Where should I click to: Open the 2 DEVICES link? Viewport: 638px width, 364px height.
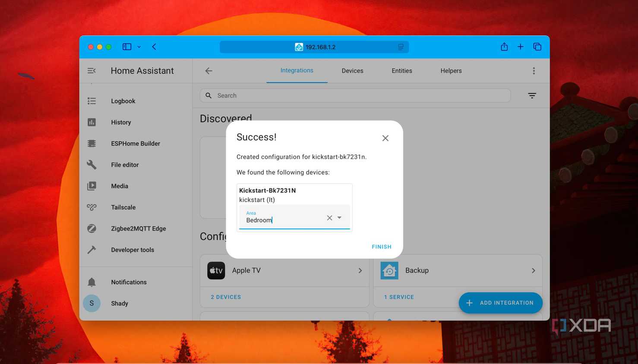[x=226, y=297]
